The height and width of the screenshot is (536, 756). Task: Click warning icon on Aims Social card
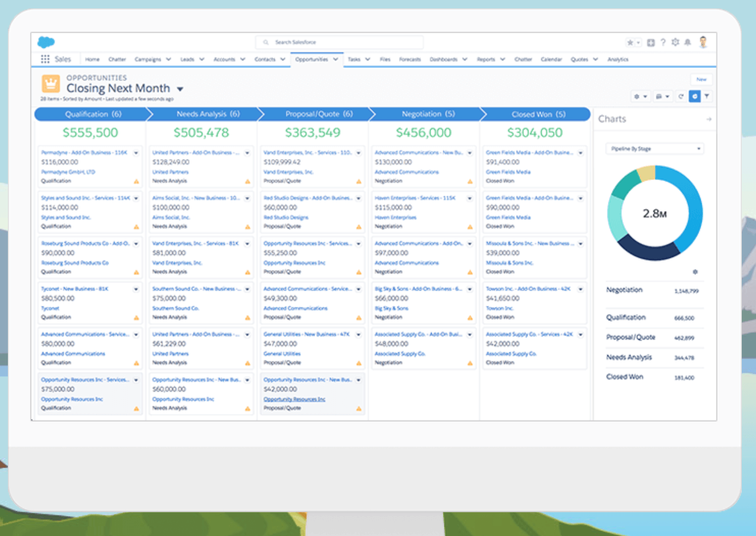point(247,227)
